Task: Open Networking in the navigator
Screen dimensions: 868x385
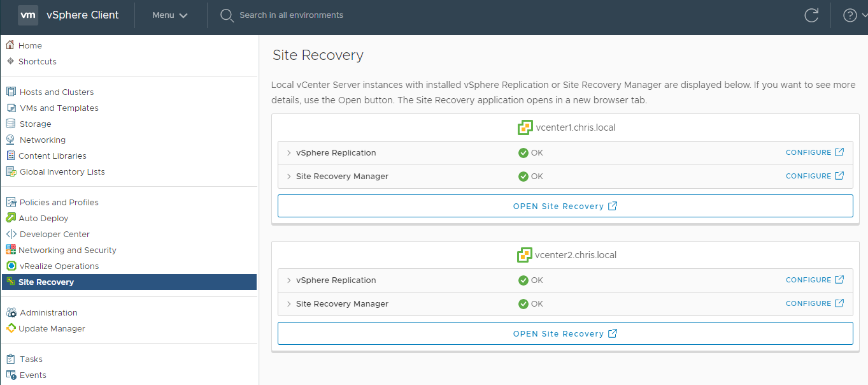Action: coord(43,140)
